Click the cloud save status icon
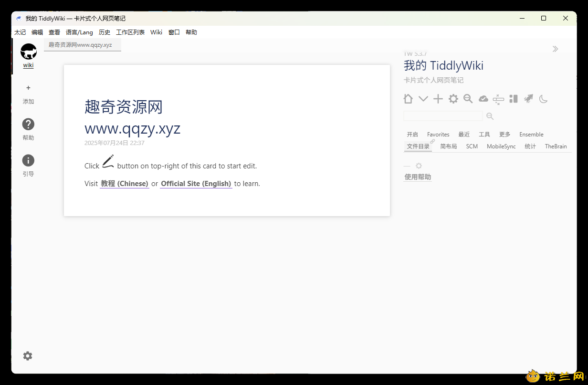The width and height of the screenshot is (588, 385). pos(483,99)
